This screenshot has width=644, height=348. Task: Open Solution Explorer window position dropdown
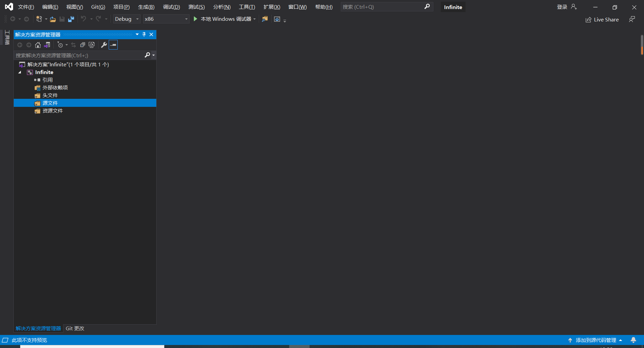tap(137, 34)
